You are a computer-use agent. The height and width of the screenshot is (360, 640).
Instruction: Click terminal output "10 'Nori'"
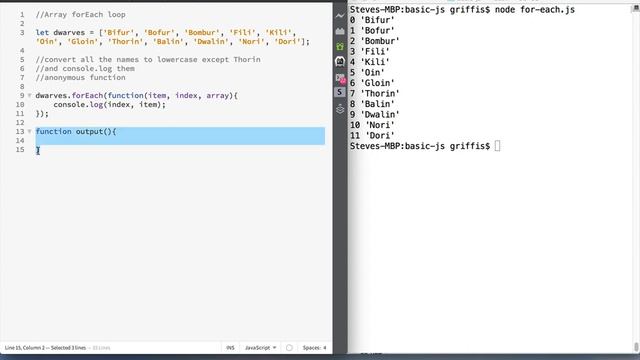[x=372, y=125]
